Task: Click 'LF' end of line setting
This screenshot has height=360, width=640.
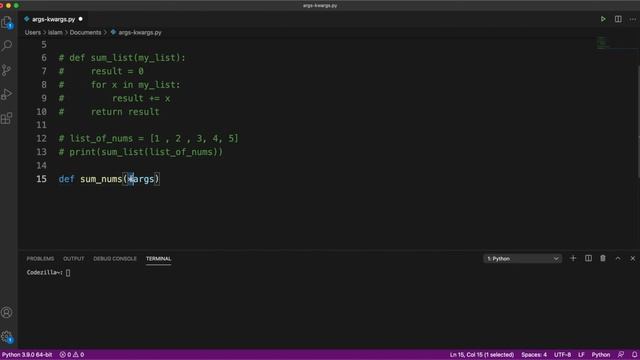Action: 581,355
